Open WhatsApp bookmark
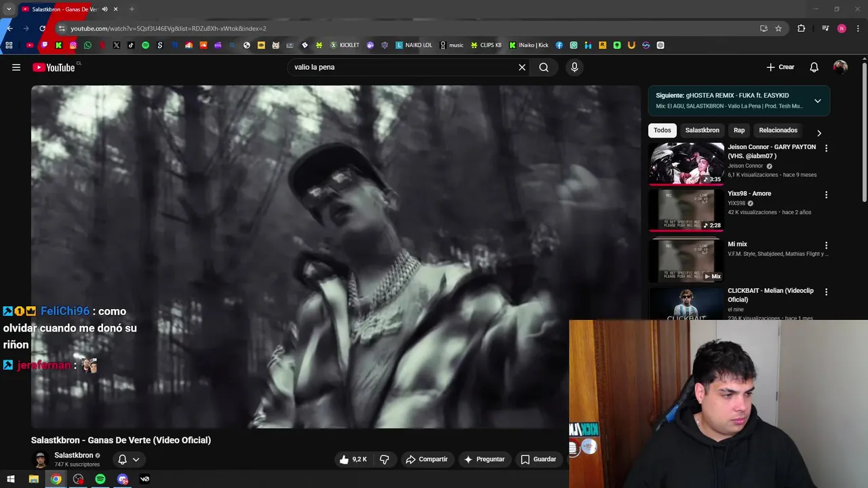The image size is (868, 488). [x=87, y=45]
